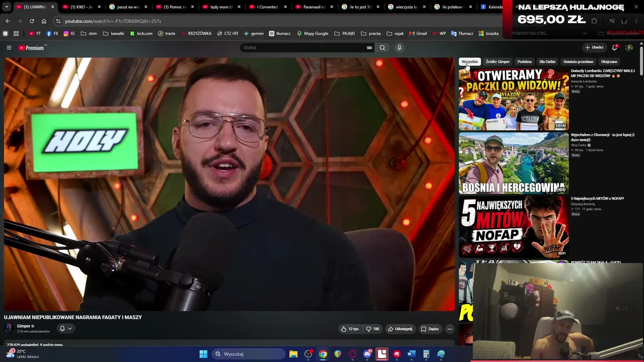The width and height of the screenshot is (644, 362).
Task: Open the Bośnia i Hercegowina video thumbnail
Action: [514, 163]
